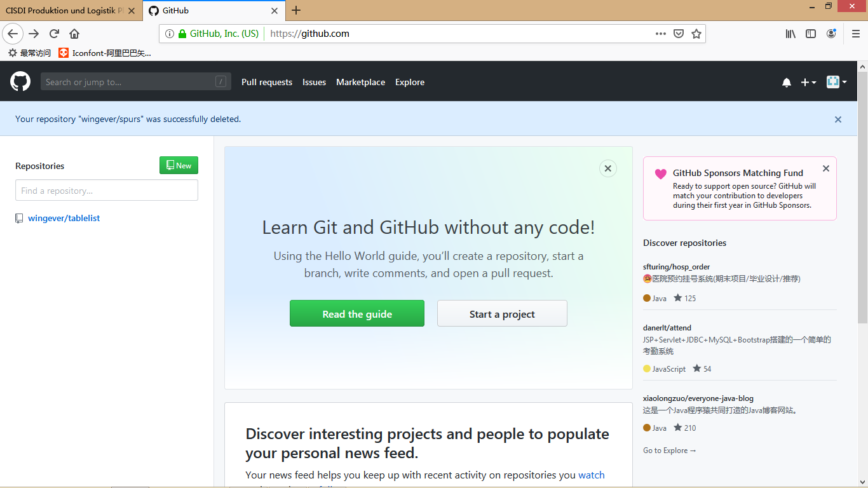868x488 pixels.
Task: Go to Marketplace
Action: pyautogui.click(x=360, y=82)
